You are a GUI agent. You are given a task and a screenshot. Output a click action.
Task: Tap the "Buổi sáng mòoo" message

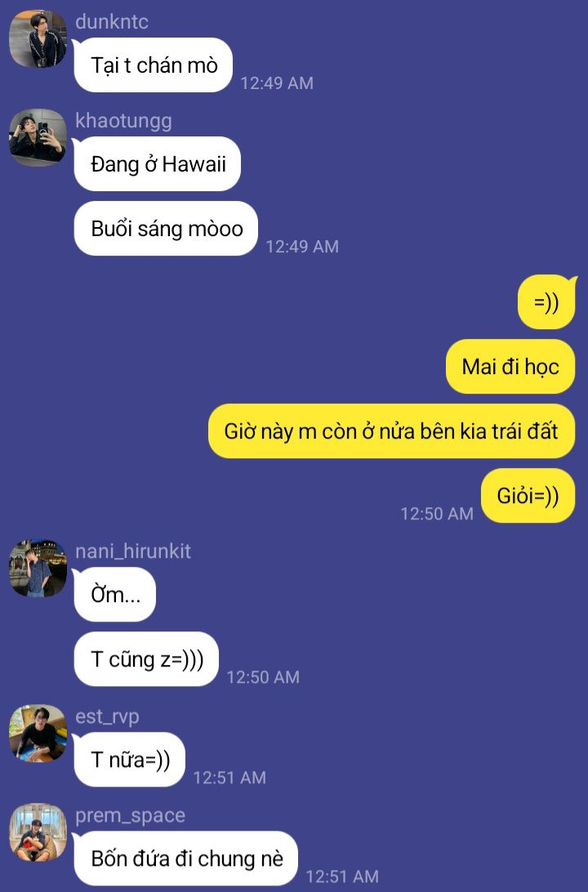[166, 228]
